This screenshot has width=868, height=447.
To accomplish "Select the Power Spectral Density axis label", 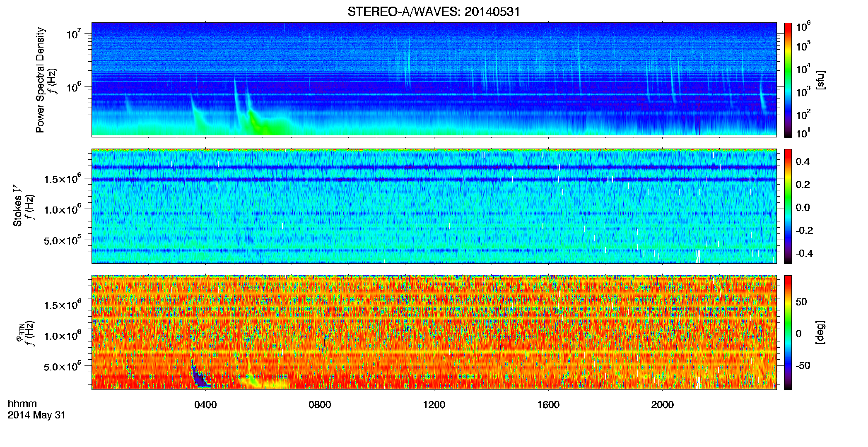I will (40, 80).
